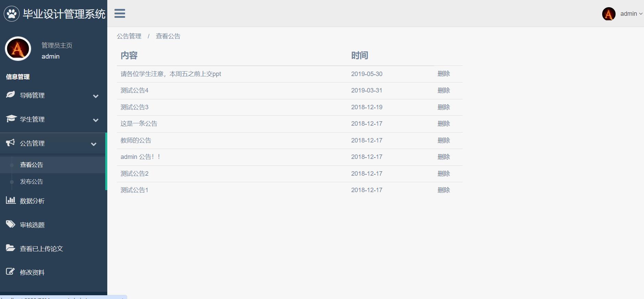This screenshot has height=299, width=644.
Task: Delete announcement 教师的公告
Action: pos(444,140)
